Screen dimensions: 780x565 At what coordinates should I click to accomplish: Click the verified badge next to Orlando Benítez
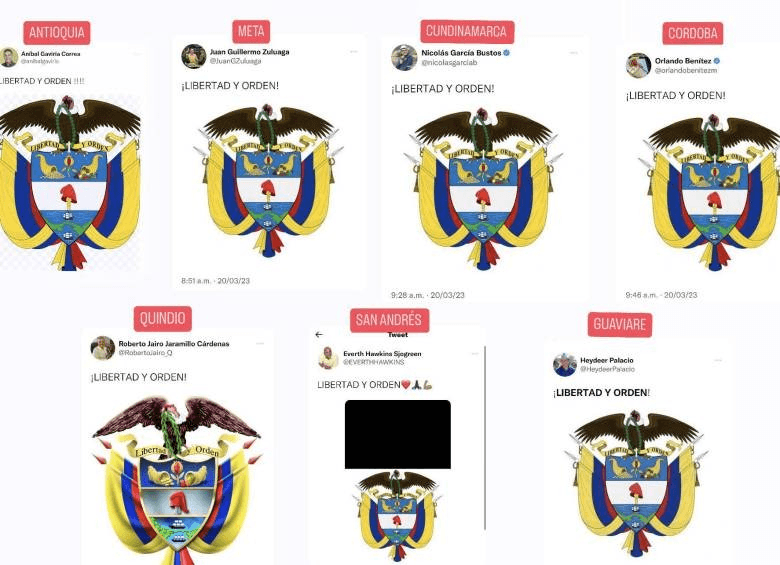717,61
